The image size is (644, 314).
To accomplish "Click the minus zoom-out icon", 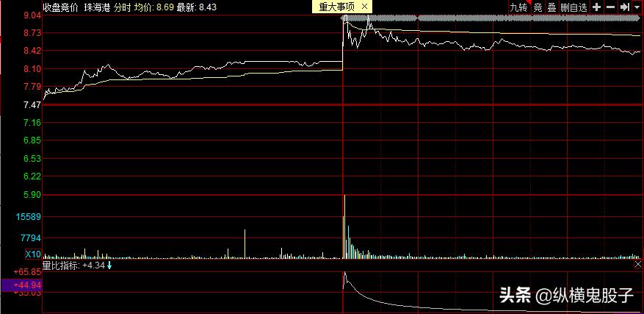I will 611,7.
